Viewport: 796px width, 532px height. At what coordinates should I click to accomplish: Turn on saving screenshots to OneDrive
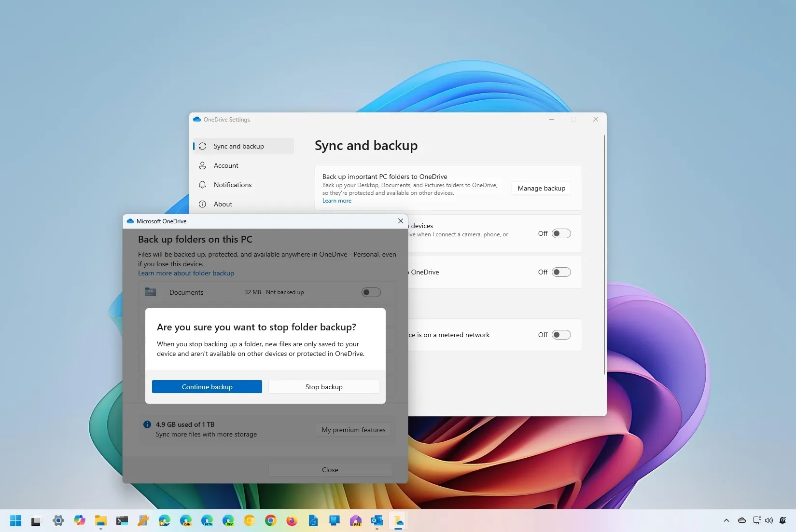point(560,272)
